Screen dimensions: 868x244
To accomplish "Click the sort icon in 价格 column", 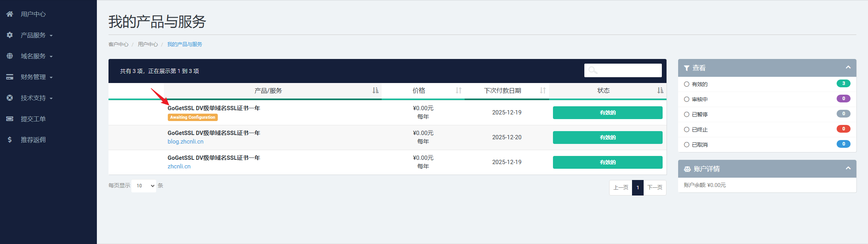I will point(458,90).
